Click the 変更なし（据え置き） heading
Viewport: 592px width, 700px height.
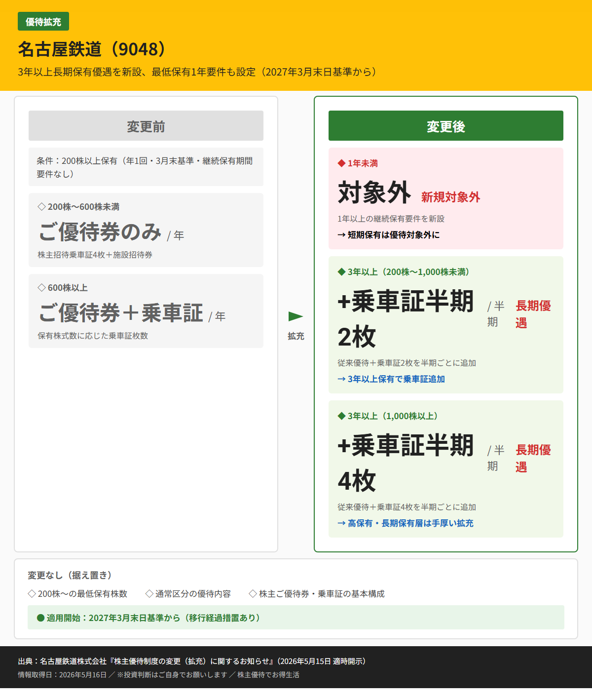(70, 575)
